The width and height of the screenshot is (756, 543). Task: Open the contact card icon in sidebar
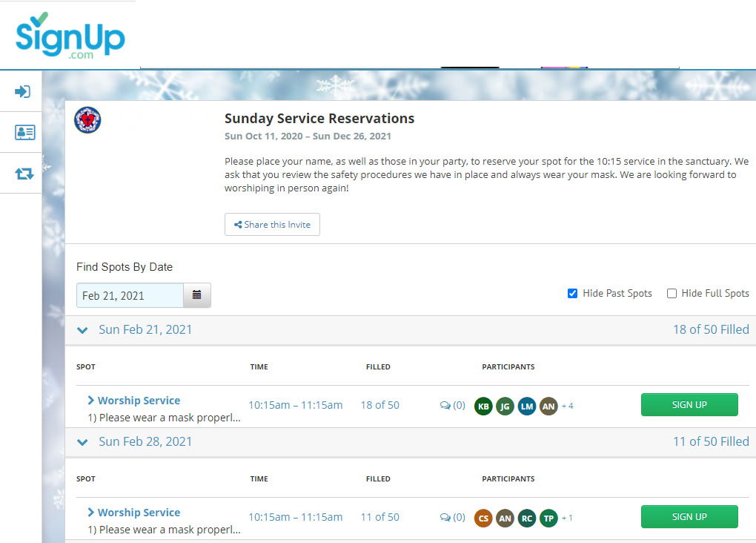24,132
